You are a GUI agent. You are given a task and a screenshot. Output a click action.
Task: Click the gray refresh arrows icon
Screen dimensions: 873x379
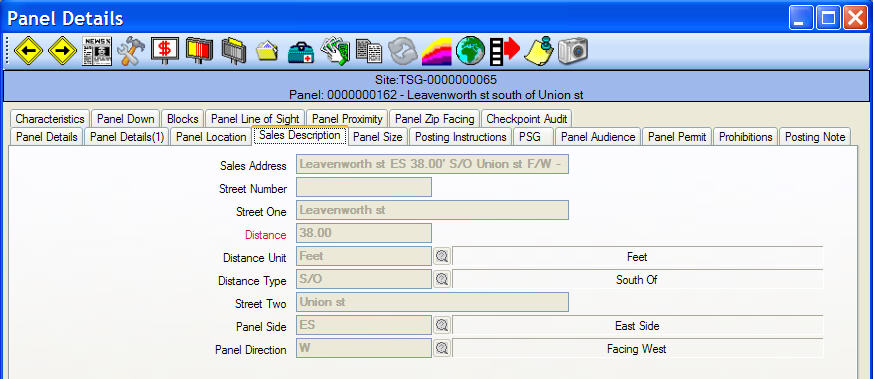pos(403,52)
